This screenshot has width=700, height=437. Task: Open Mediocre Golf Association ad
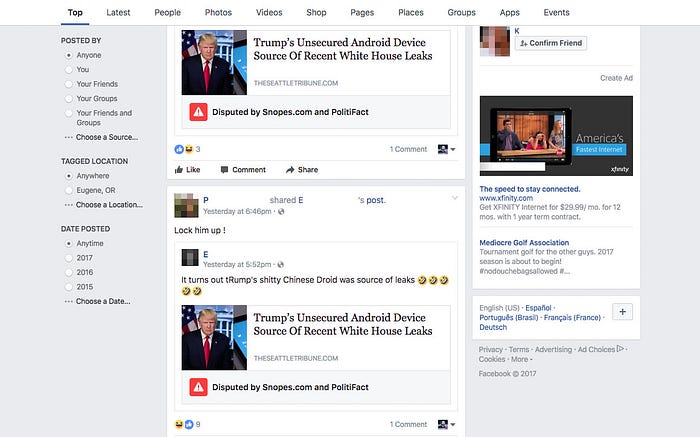pos(524,243)
